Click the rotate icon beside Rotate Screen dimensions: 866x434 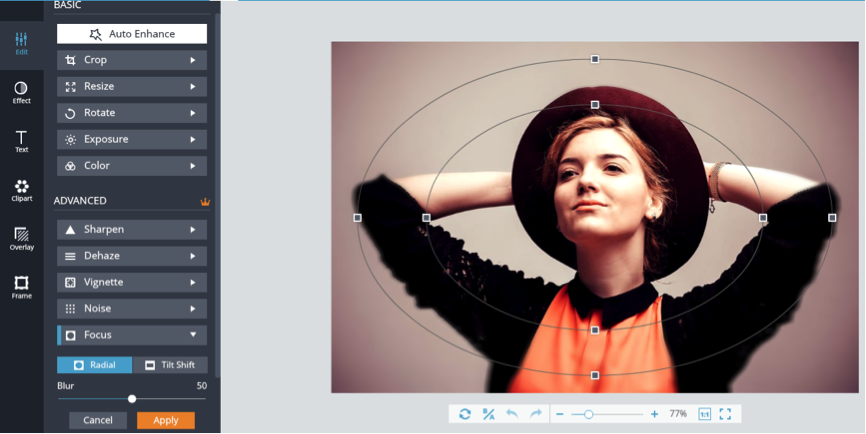point(70,113)
